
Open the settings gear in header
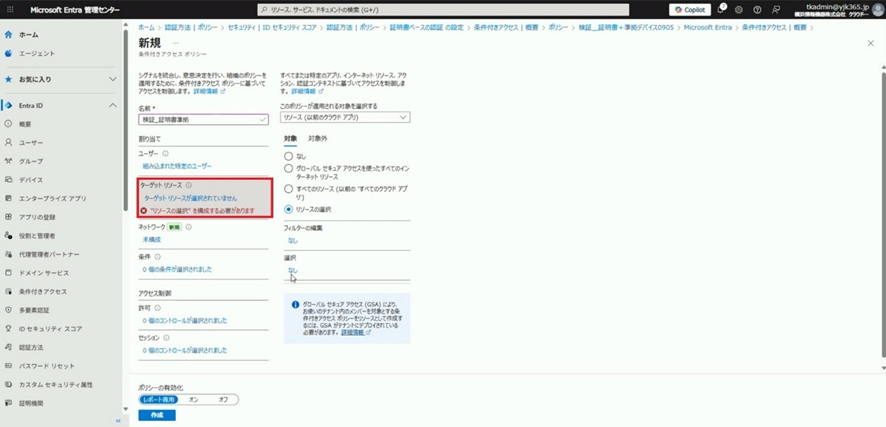coord(738,9)
